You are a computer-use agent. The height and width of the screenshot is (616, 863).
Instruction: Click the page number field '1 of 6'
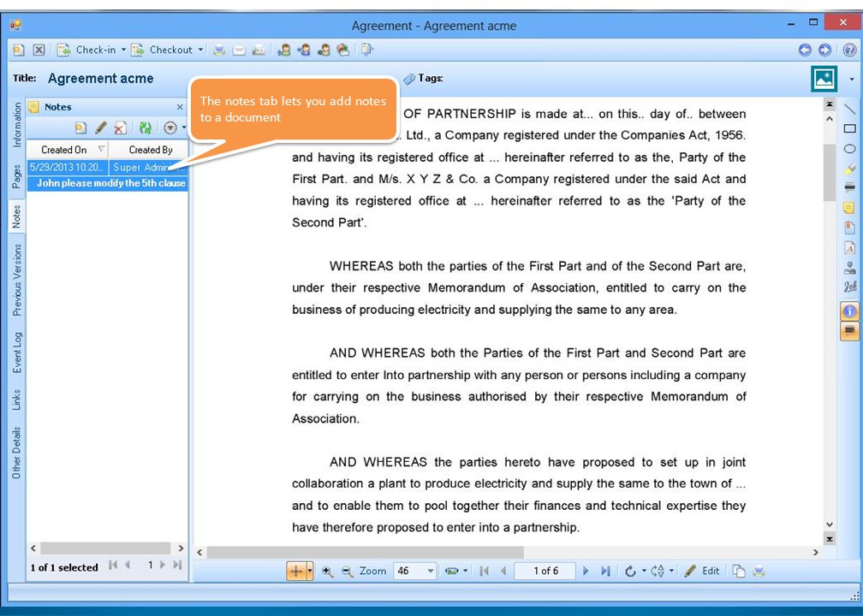pos(545,572)
